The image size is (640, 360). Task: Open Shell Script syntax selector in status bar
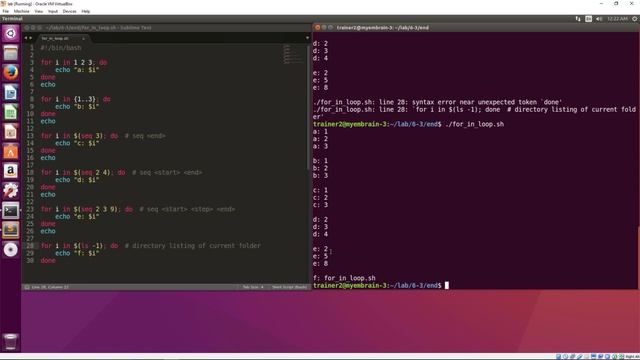[x=289, y=287]
